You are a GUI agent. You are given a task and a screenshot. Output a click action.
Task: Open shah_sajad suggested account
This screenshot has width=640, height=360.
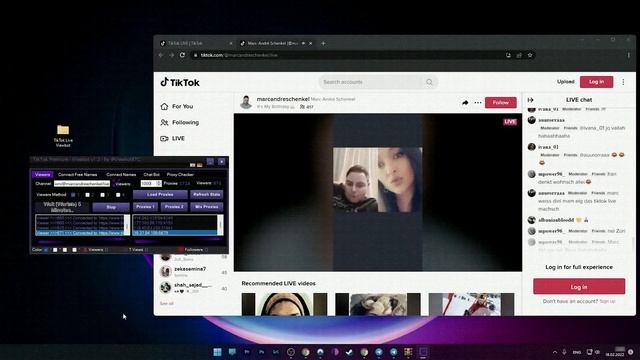pos(193,287)
